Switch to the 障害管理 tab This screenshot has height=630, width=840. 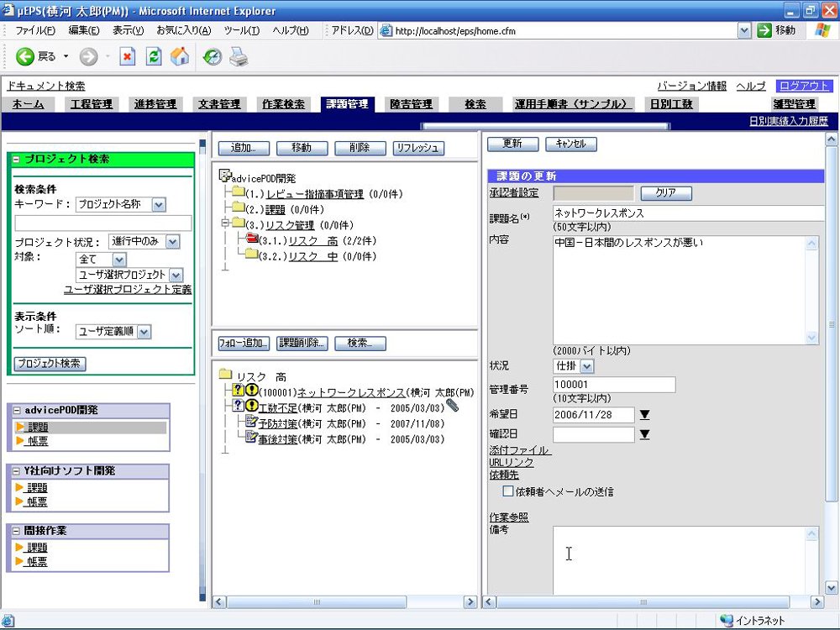pos(411,104)
